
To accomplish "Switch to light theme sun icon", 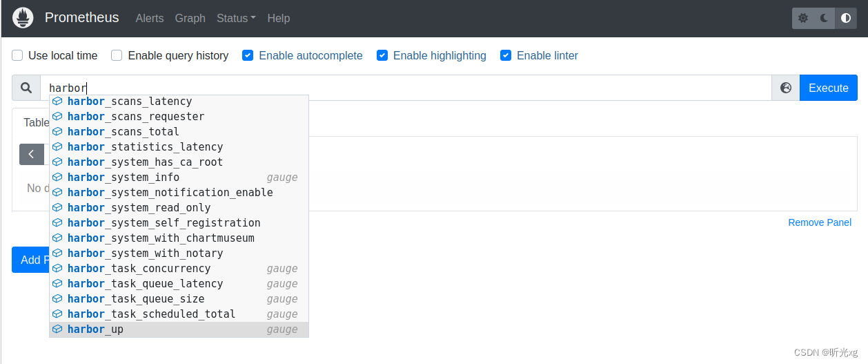I will (x=803, y=19).
